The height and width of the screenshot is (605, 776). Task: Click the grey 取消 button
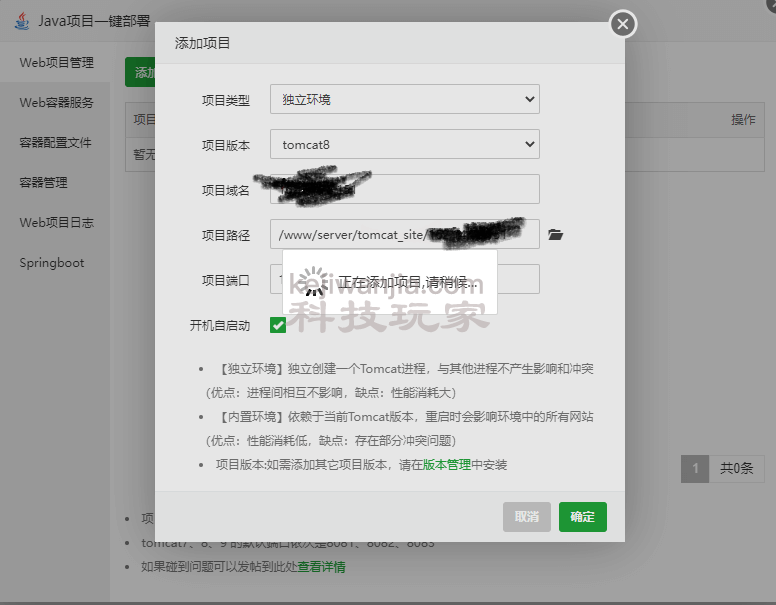pos(527,517)
